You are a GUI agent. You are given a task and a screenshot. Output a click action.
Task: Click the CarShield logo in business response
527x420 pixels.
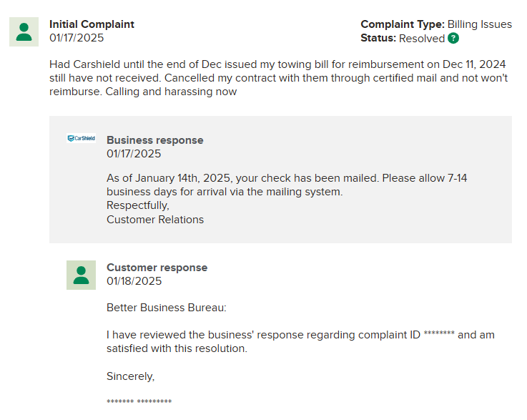(x=81, y=138)
